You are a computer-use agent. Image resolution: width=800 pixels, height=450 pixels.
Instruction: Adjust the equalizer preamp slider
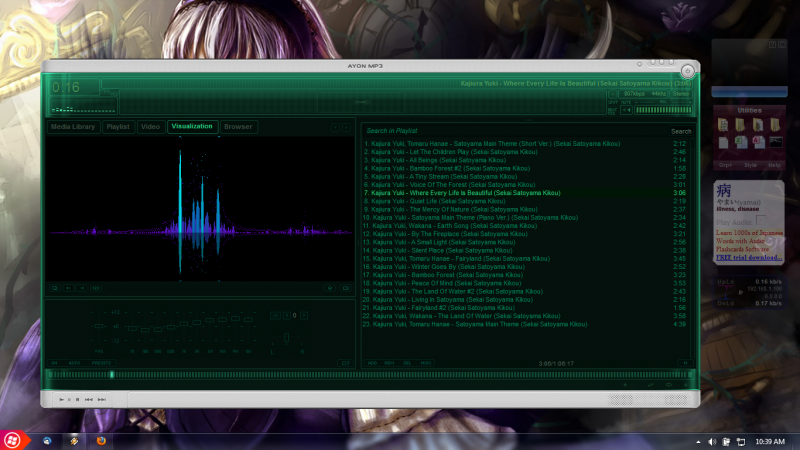[x=99, y=326]
